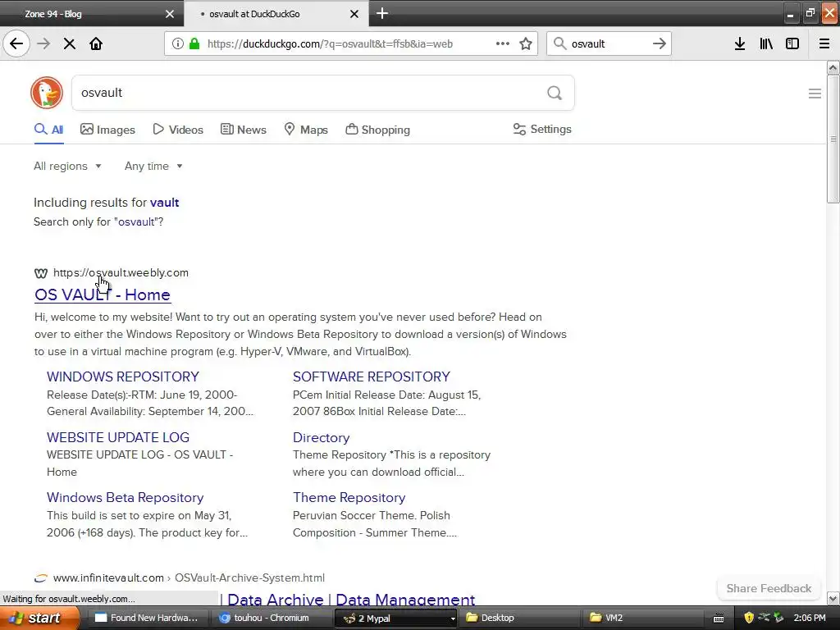The image size is (840, 630).
Task: Open the DuckDuckGo Settings dropdown
Action: [542, 129]
